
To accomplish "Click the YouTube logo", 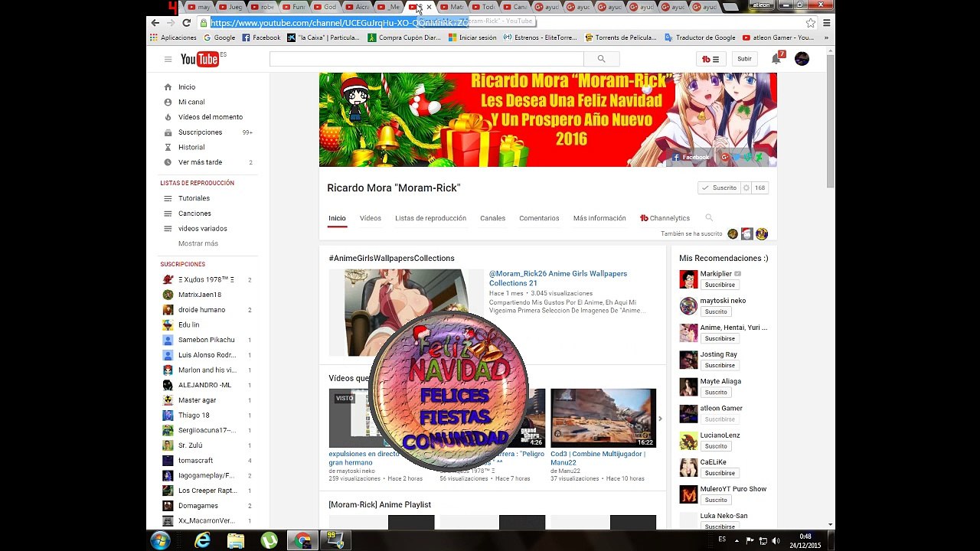I will [x=200, y=59].
